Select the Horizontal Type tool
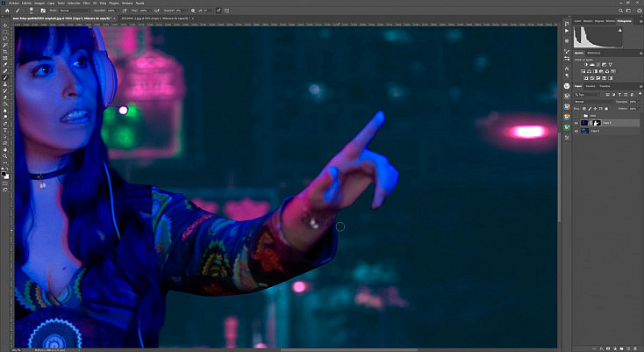644x352 pixels. 5,130
